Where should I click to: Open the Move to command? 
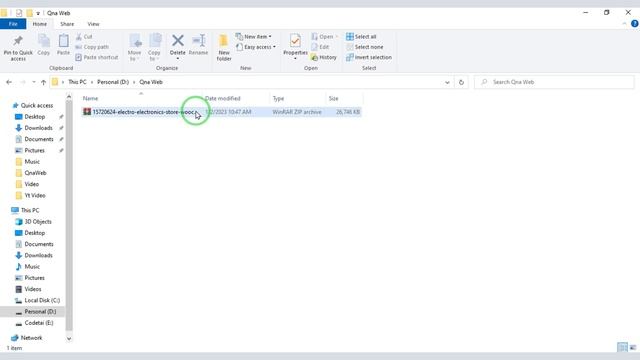click(x=134, y=47)
